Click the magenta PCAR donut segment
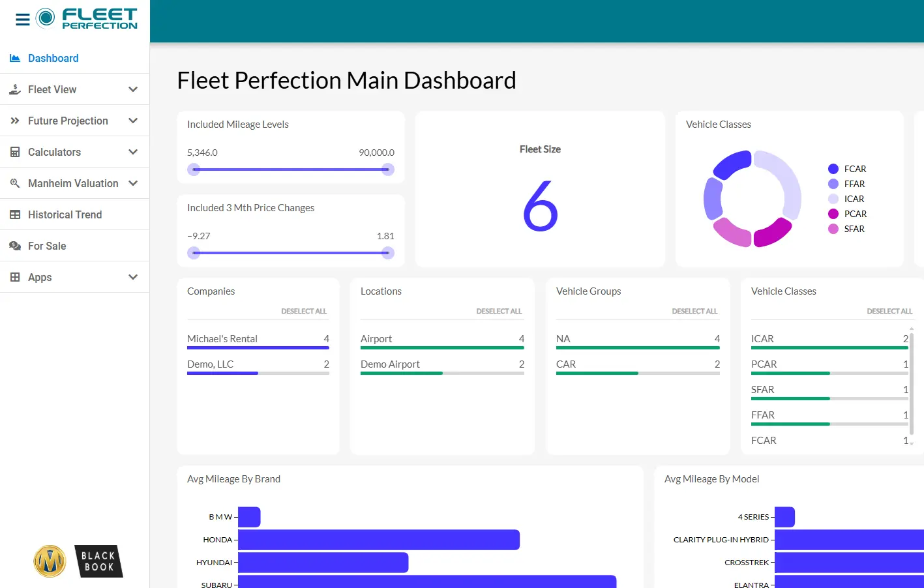Screen dimensions: 924x588 (774, 234)
